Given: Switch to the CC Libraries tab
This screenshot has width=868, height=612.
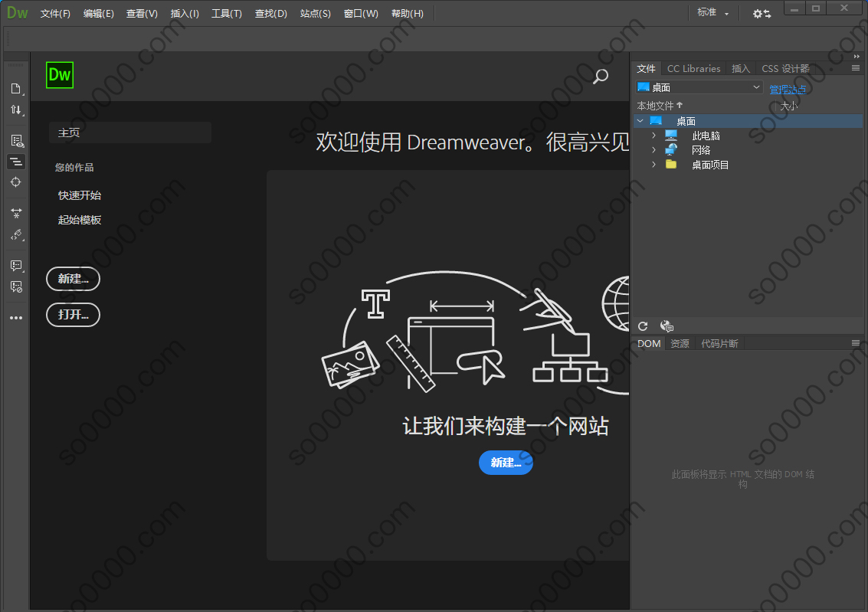Looking at the screenshot, I should pyautogui.click(x=693, y=69).
